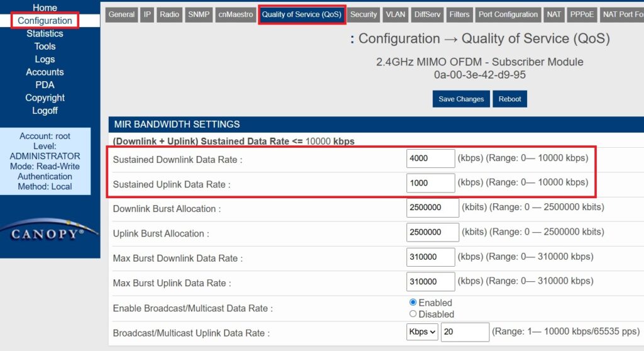
Task: Select the Broadcast/Multicast Uplink rate value field
Action: click(x=465, y=331)
